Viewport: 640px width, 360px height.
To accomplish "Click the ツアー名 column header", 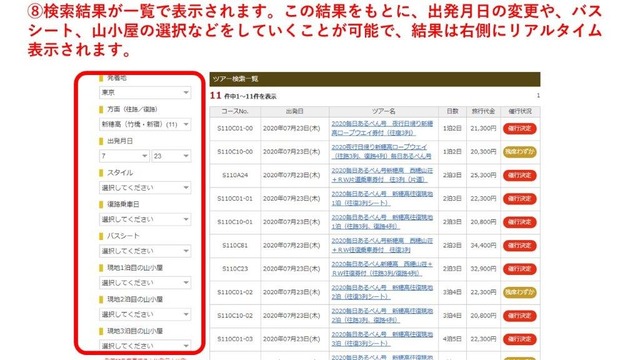I will 384,111.
